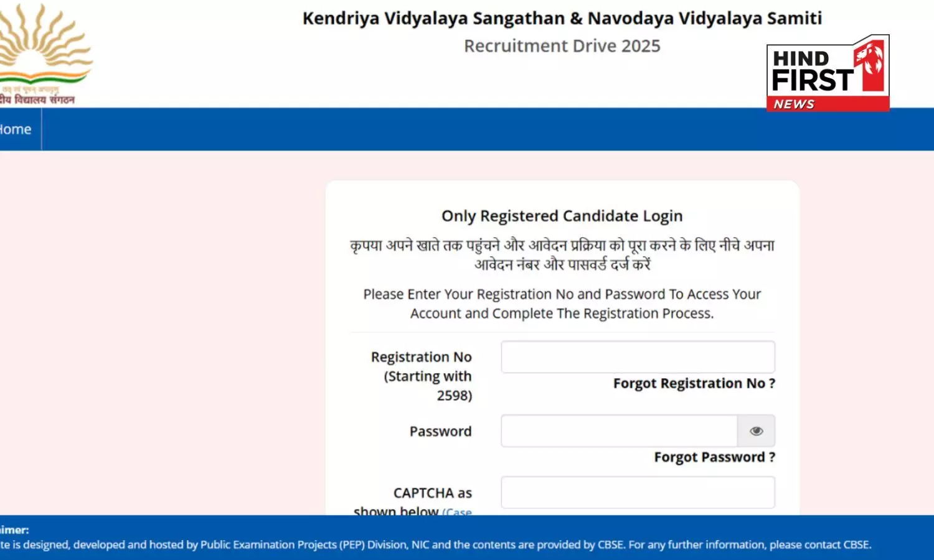Open the Forgot Registration No link
This screenshot has height=560, width=934.
coord(694,383)
